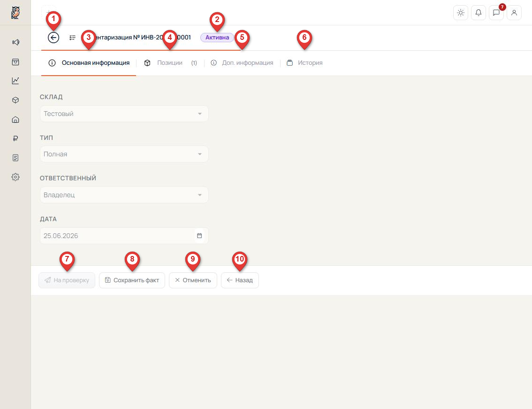Viewport: 532px width, 409px height.
Task: Expand the Тип dropdown showing Полная
Action: (x=124, y=154)
